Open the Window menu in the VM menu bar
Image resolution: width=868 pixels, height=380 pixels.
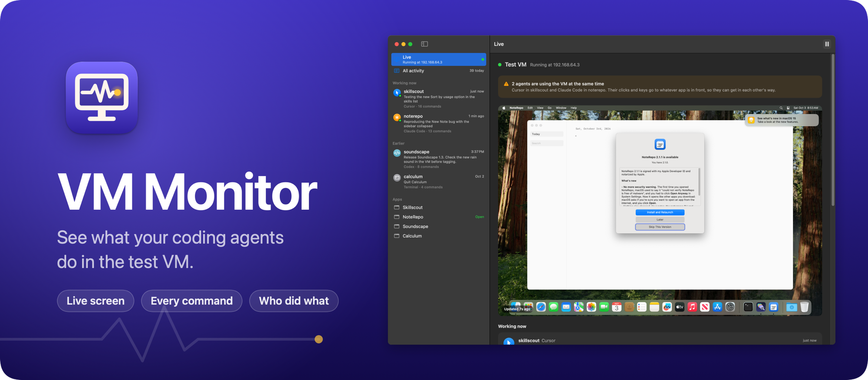tap(561, 108)
